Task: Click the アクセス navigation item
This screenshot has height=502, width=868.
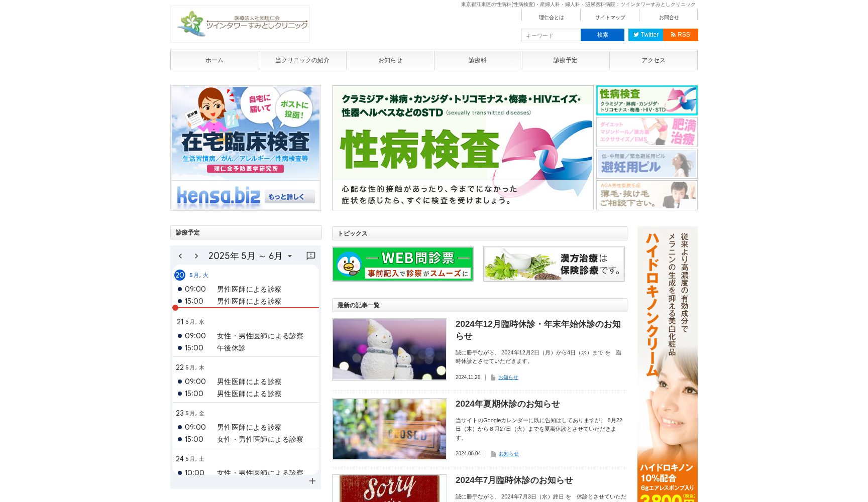Action: tap(653, 60)
